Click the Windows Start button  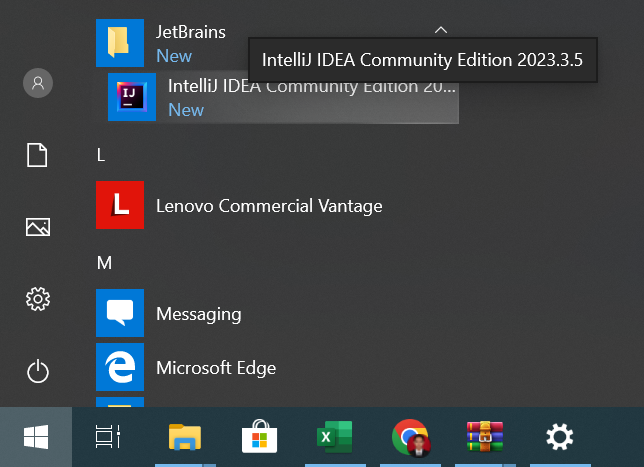click(36, 437)
